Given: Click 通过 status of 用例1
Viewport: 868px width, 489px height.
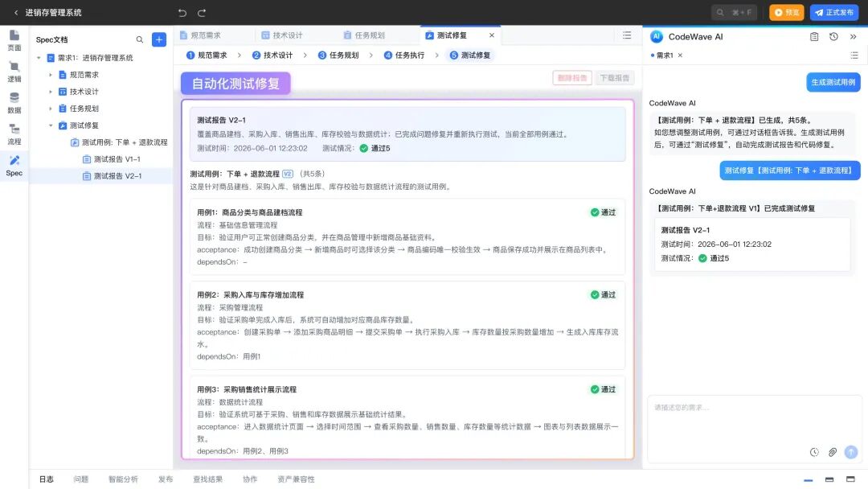Looking at the screenshot, I should coord(603,212).
